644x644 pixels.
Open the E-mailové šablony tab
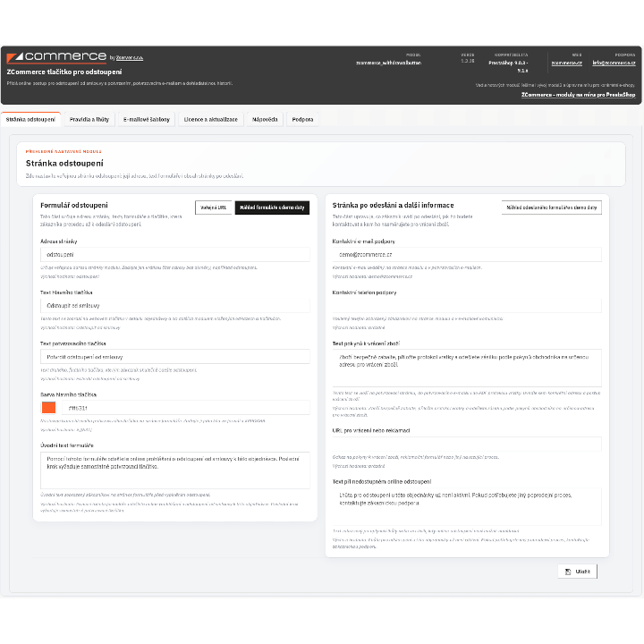click(147, 119)
